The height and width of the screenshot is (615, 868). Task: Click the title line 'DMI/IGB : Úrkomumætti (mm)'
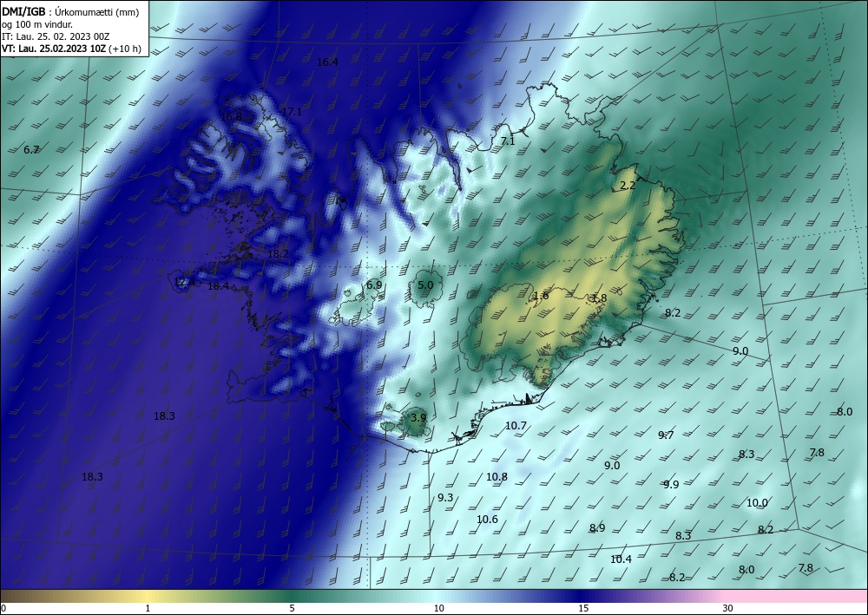(x=70, y=12)
